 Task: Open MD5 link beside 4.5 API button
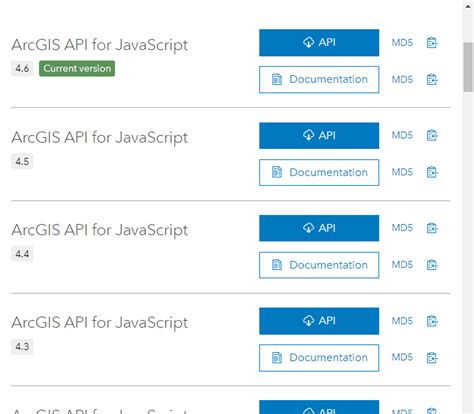[x=402, y=135]
